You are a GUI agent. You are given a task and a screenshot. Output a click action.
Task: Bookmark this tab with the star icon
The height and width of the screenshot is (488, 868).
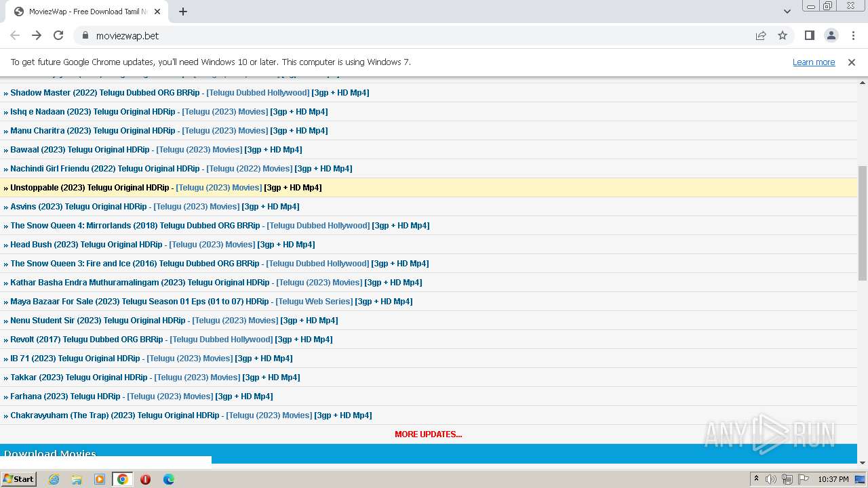point(783,35)
